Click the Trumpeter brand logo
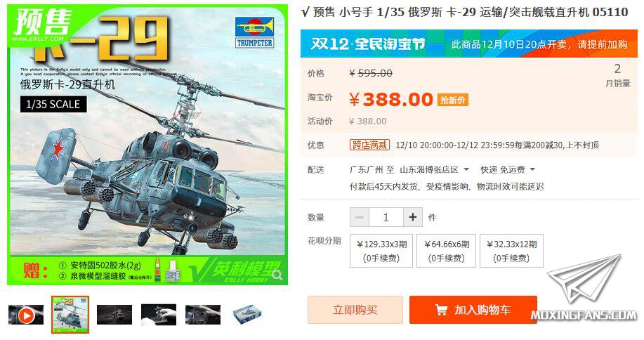Viewport: 644px width, 340px height. [255, 33]
